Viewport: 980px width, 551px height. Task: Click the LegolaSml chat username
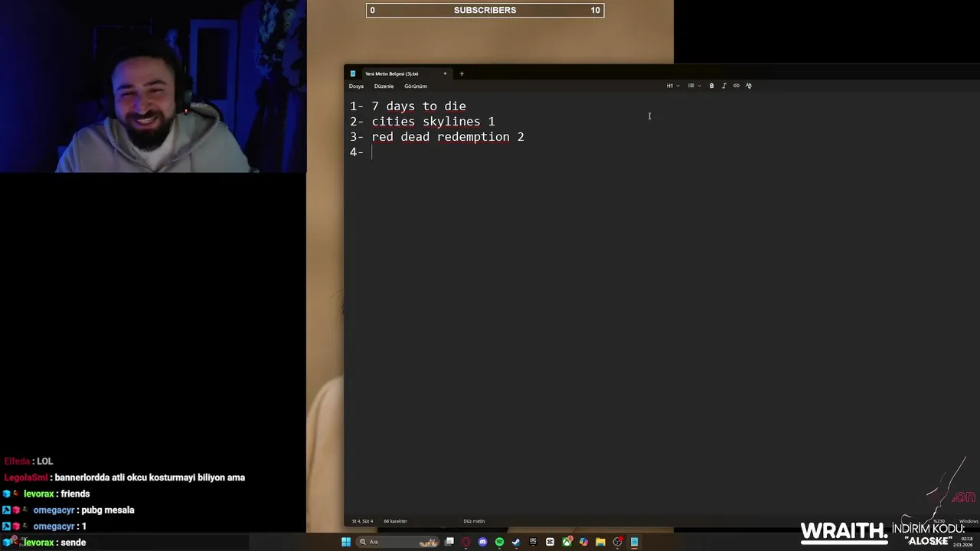coord(26,478)
